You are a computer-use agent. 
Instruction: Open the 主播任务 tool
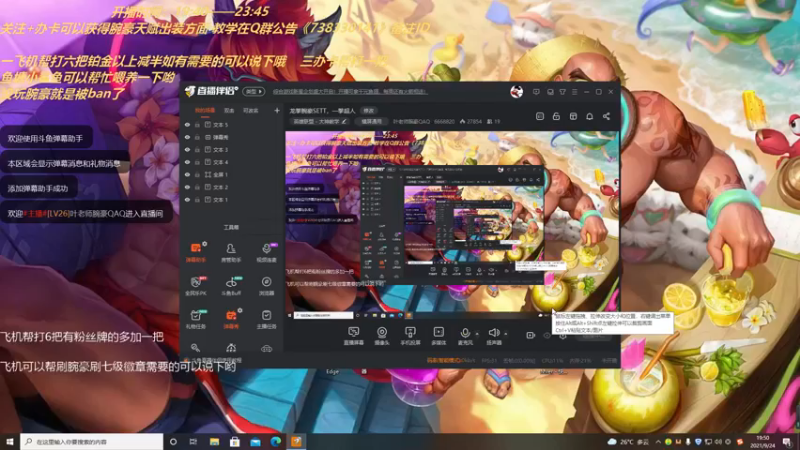[x=266, y=319]
